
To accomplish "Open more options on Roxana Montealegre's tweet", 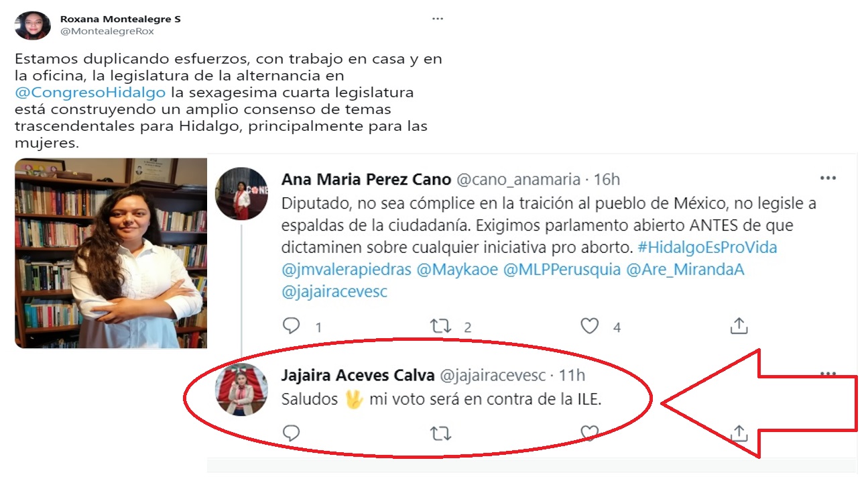I will click(438, 19).
